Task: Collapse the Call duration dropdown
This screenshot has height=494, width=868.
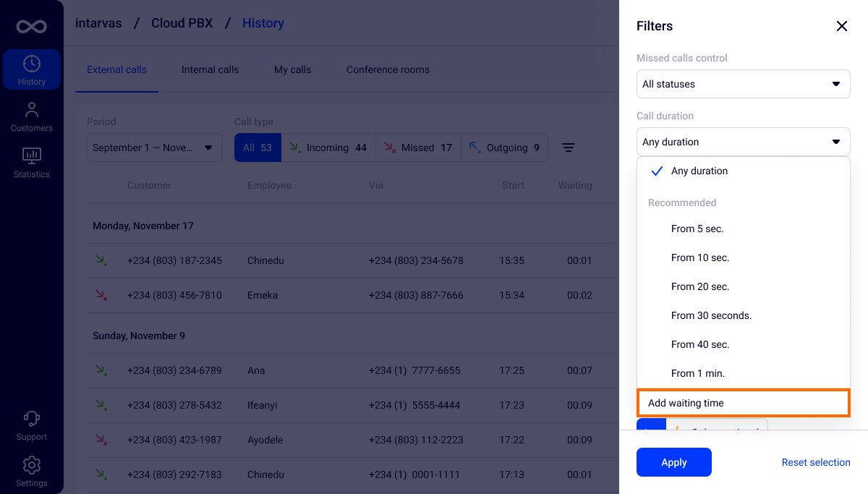Action: tap(743, 142)
